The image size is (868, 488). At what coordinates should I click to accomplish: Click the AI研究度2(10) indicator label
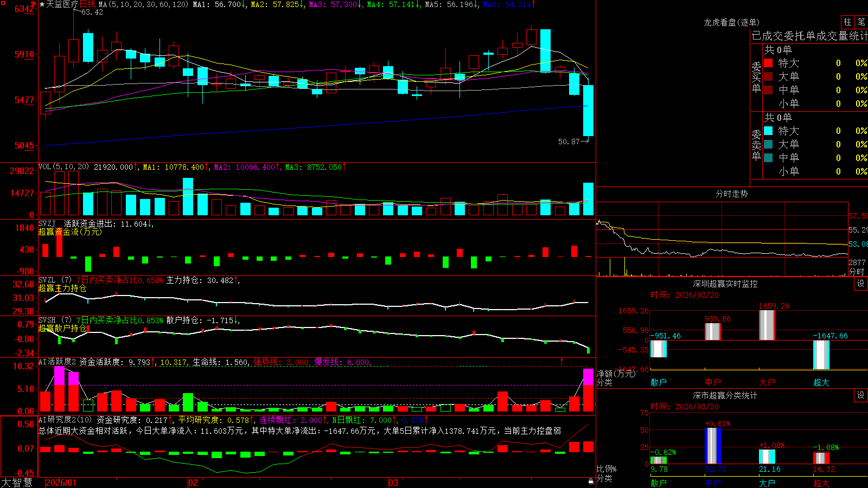tap(66, 420)
